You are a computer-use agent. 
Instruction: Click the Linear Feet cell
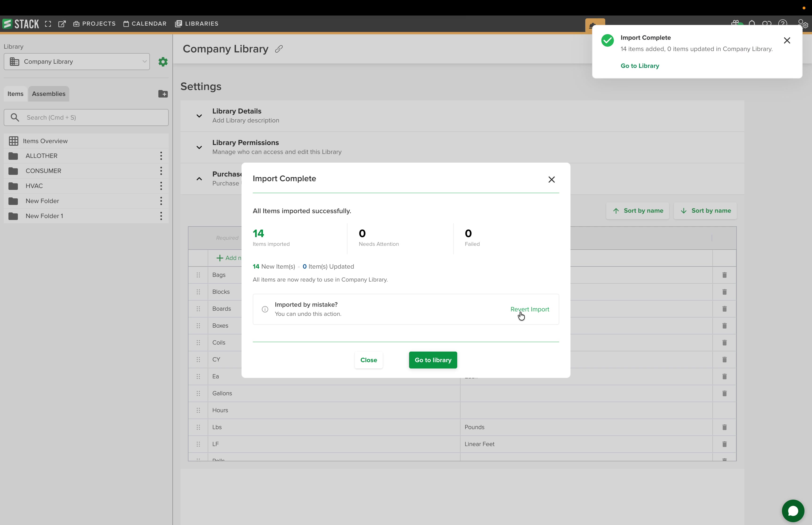pyautogui.click(x=586, y=444)
